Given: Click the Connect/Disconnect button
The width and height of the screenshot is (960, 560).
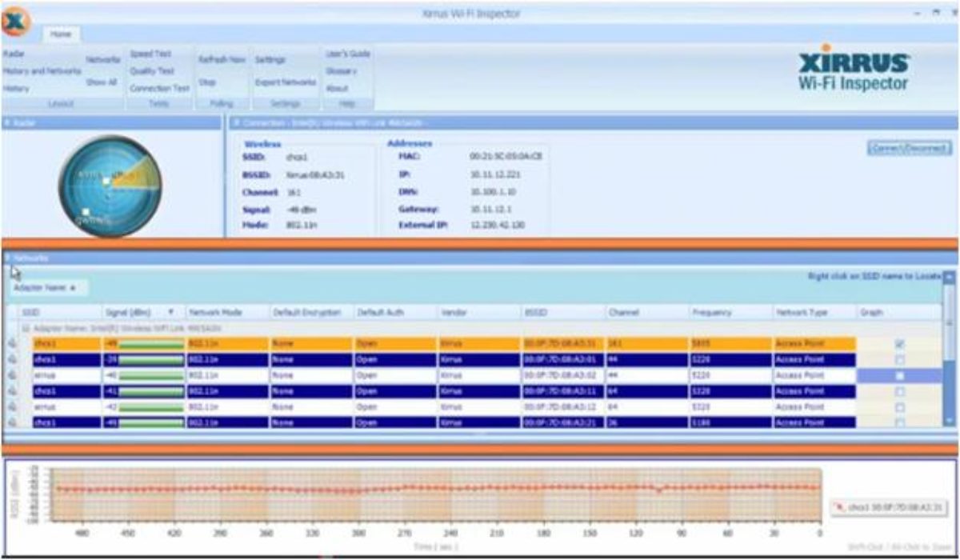Looking at the screenshot, I should point(910,148).
